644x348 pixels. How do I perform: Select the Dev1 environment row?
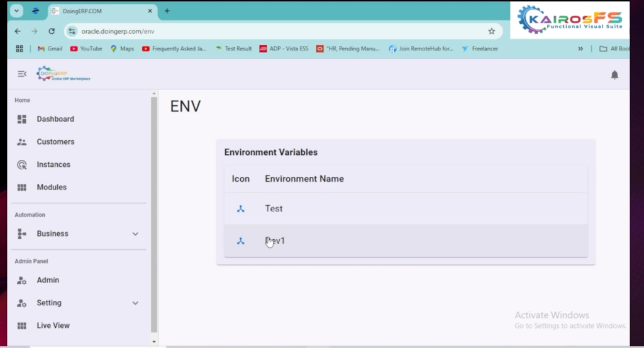pyautogui.click(x=405, y=241)
